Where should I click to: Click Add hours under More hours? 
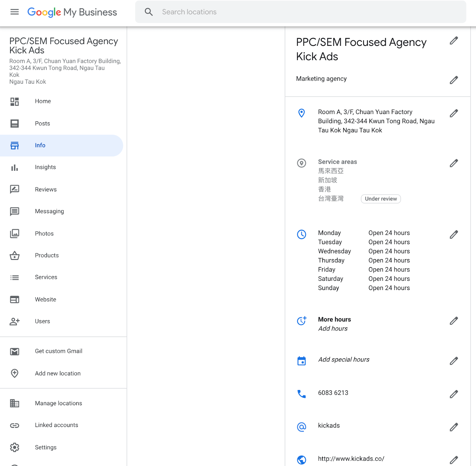pyautogui.click(x=333, y=329)
